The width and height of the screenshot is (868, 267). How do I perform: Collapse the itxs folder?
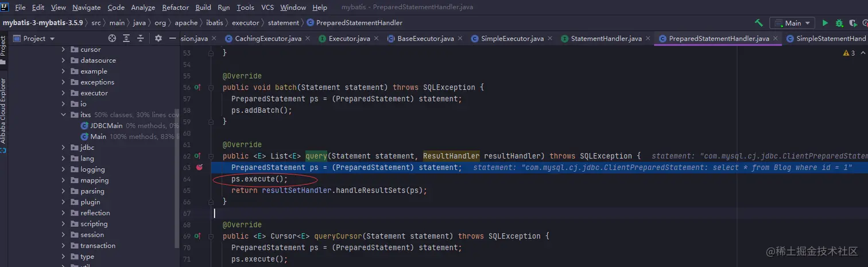click(64, 115)
